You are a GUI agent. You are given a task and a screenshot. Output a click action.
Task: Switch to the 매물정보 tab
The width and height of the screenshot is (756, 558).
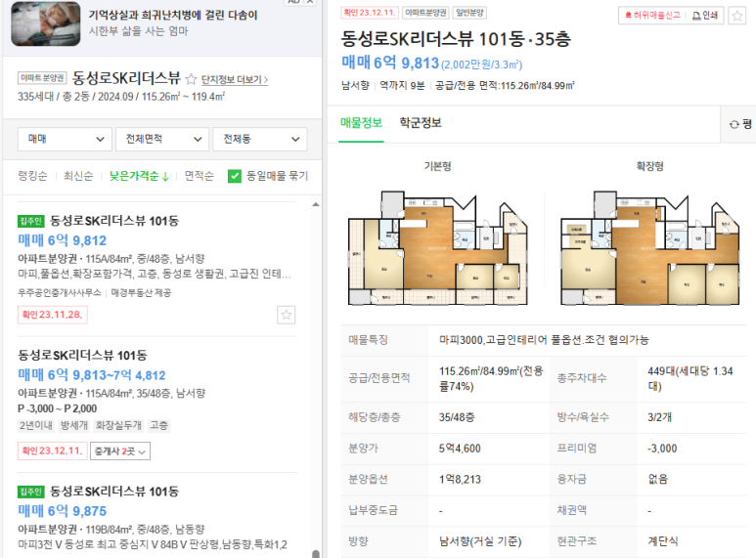[361, 123]
